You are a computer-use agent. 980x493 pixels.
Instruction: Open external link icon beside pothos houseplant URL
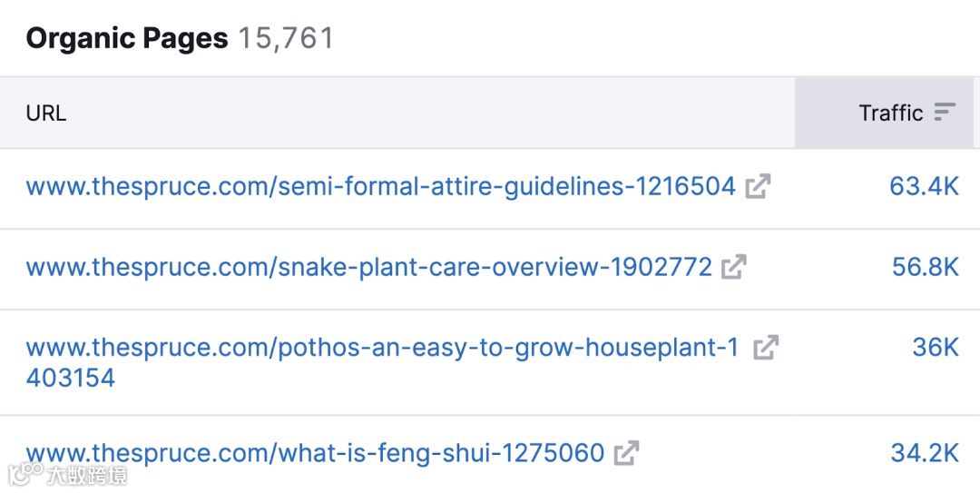tap(766, 347)
